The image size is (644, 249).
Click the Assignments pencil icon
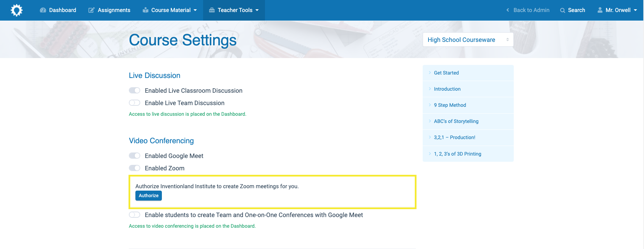point(91,10)
